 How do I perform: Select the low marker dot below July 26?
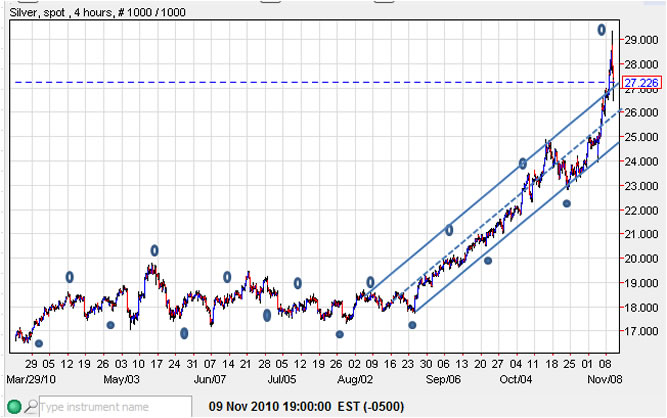coord(339,334)
